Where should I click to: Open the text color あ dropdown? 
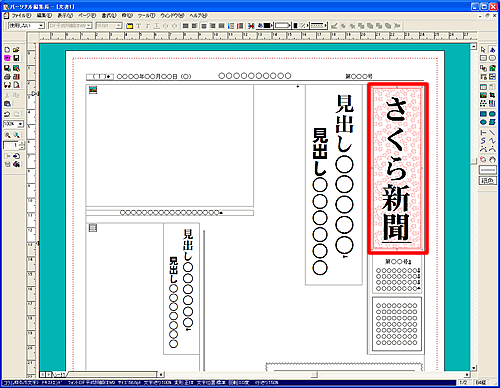265,26
